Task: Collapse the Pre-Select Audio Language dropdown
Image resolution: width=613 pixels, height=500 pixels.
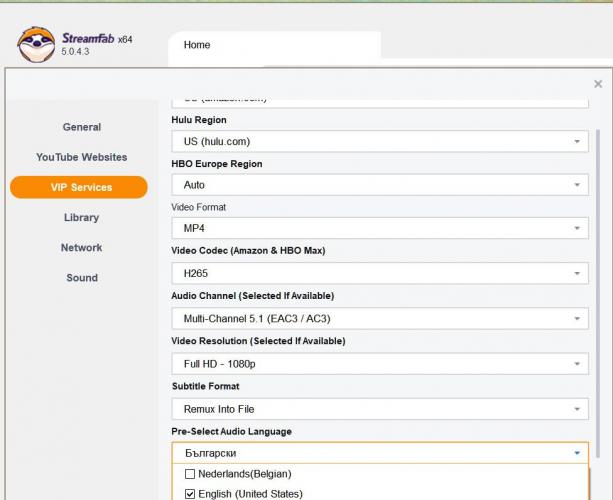Action: click(380, 453)
